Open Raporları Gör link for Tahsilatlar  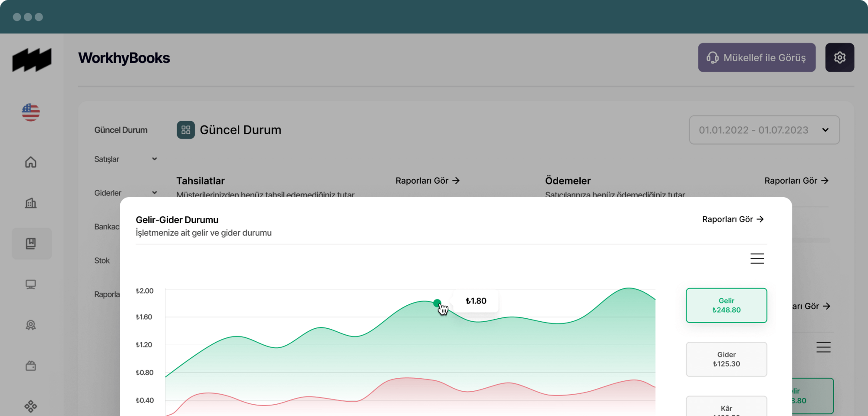click(x=427, y=181)
